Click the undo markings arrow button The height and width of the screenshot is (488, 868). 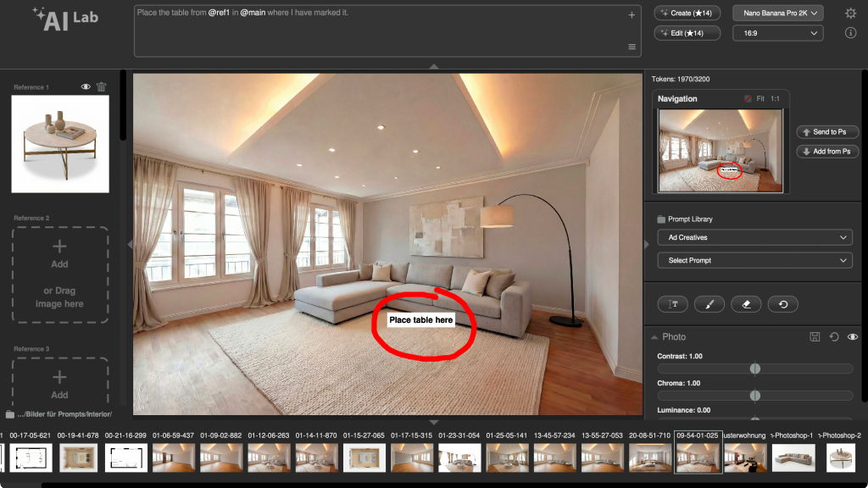[782, 304]
